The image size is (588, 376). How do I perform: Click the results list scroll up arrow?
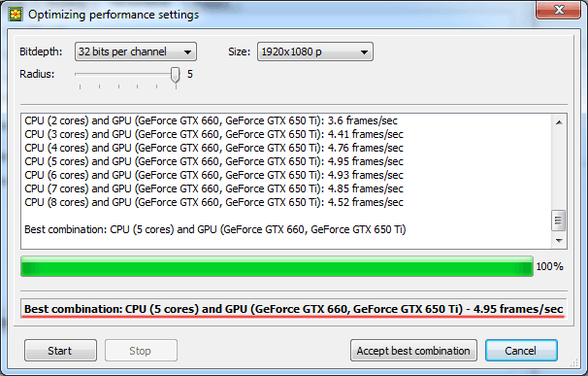coord(559,122)
